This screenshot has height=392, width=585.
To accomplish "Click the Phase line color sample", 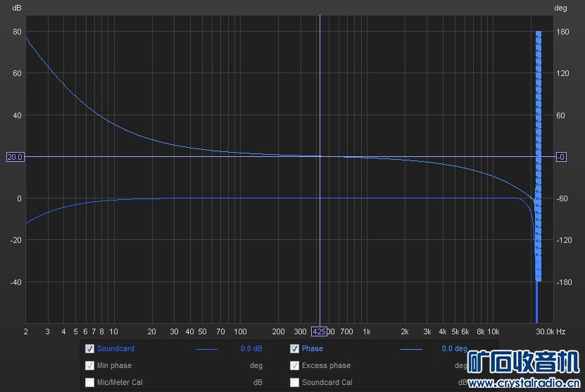I will pos(411,350).
